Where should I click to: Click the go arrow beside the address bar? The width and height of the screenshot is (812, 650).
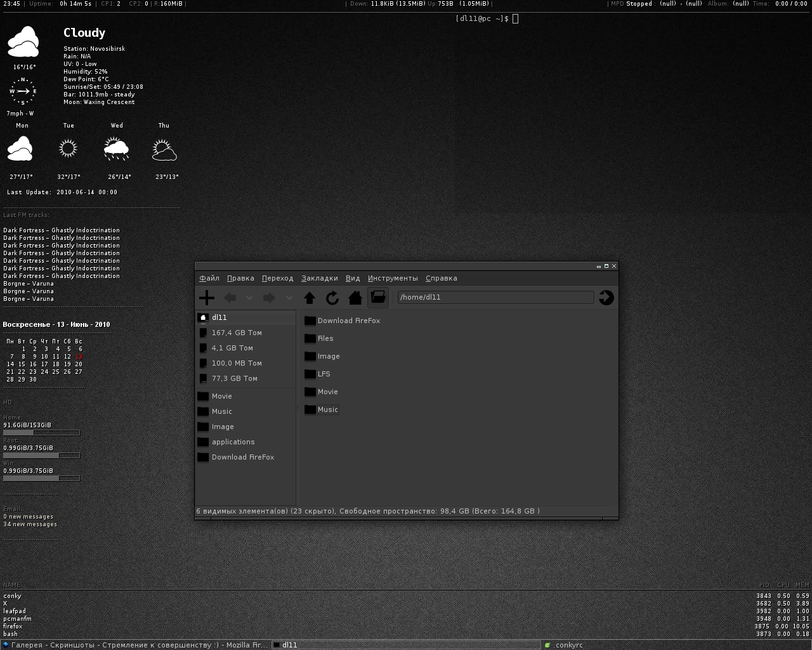click(606, 297)
